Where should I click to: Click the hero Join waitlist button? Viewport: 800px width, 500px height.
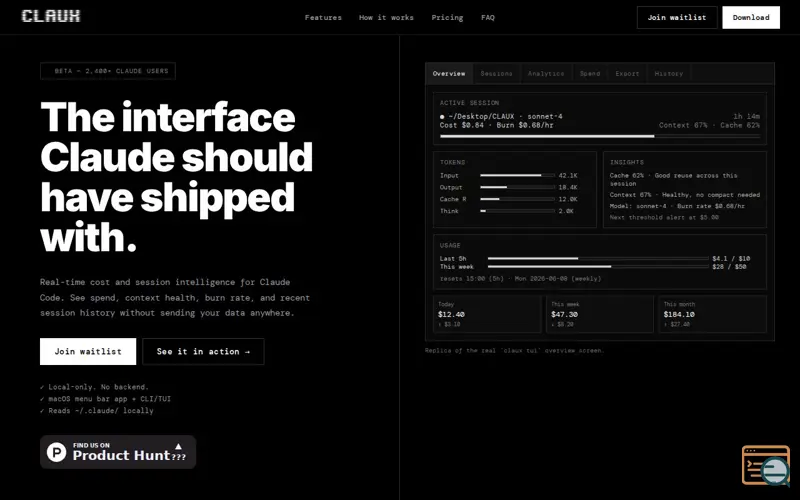[x=88, y=352]
